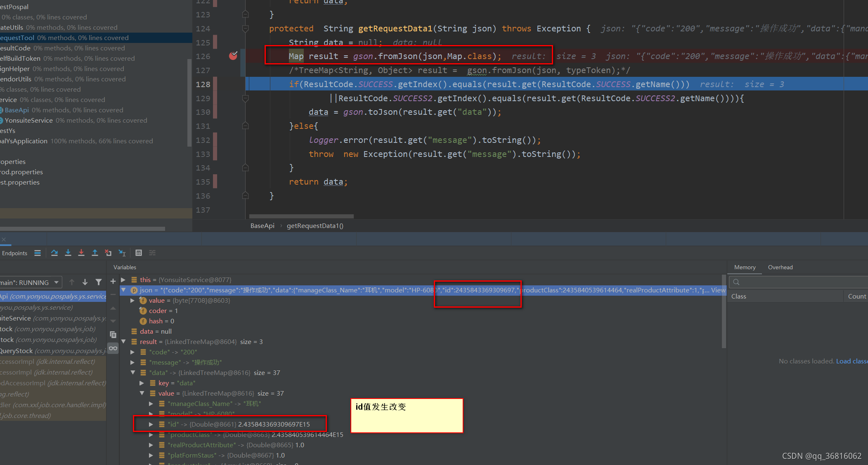This screenshot has height=465, width=868.
Task: Click the filter frames funnel icon
Action: click(x=99, y=282)
